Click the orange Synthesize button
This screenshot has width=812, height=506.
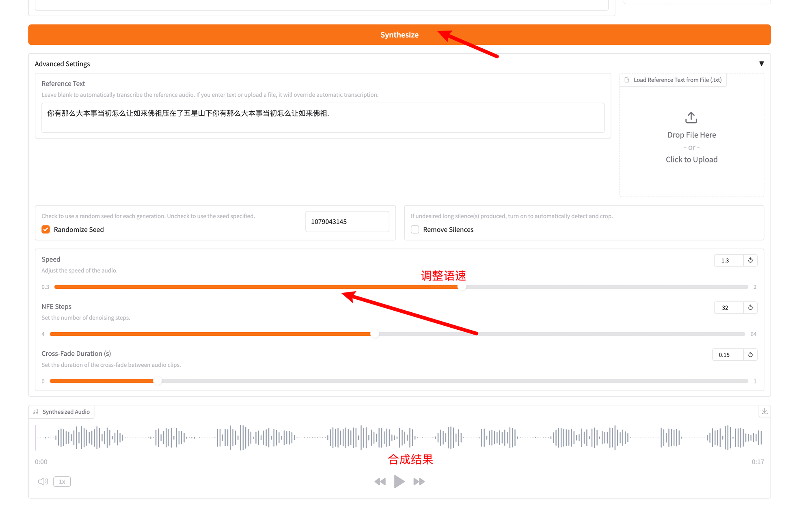[x=399, y=35]
